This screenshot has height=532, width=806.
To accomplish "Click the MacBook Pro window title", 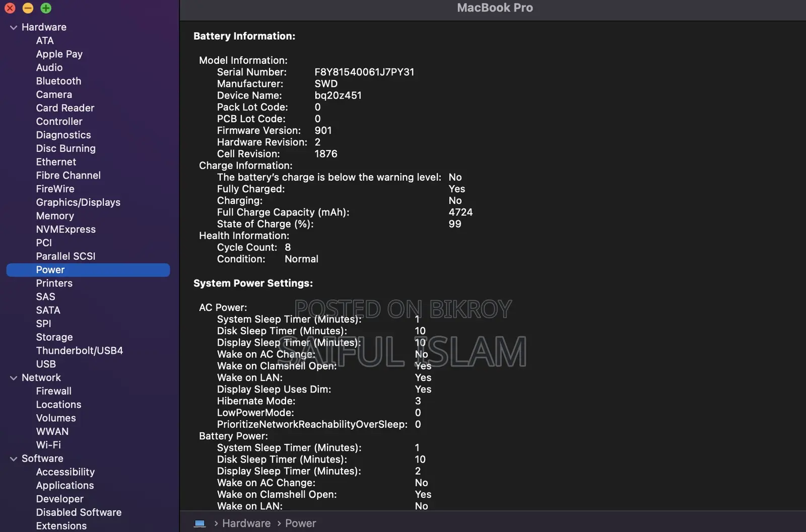I will [x=495, y=8].
